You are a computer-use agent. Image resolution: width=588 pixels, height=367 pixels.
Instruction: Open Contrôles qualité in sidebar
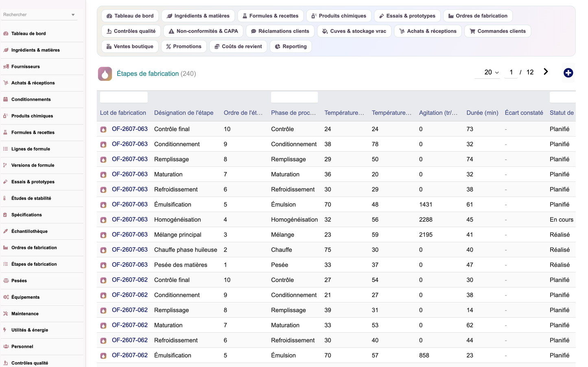[x=30, y=363]
